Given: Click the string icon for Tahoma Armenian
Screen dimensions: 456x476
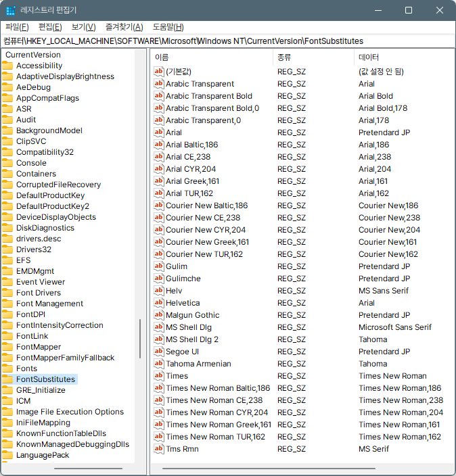Looking at the screenshot, I should coord(158,364).
